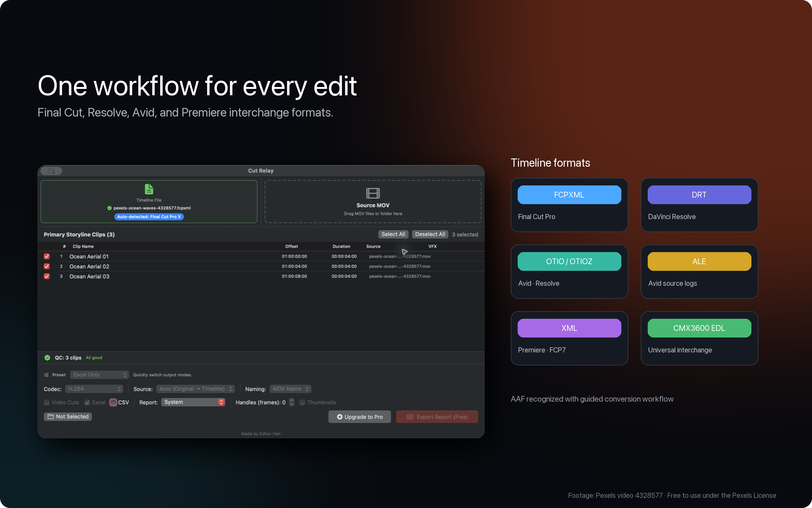The height and width of the screenshot is (508, 812).
Task: Click the CMX3600 EDL format badge
Action: point(699,328)
